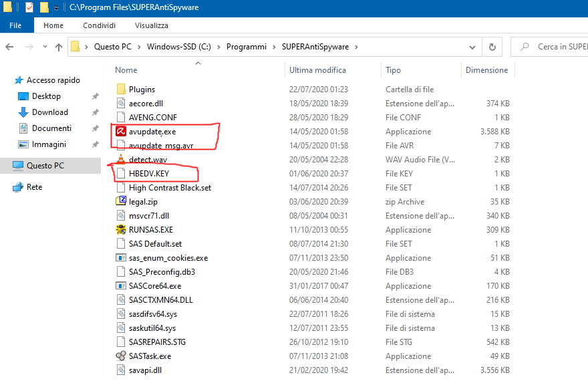Select Questo PC in navigation pane
This screenshot has width=588, height=381.
point(45,165)
